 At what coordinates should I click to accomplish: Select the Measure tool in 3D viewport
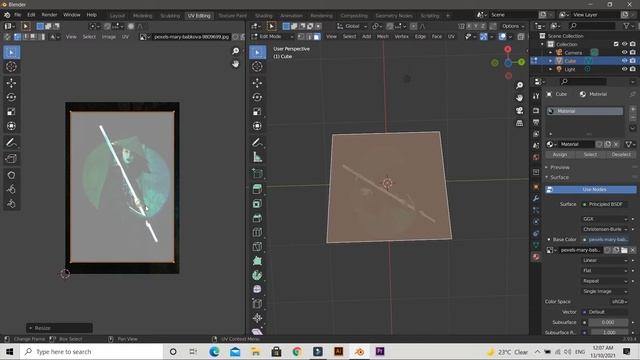point(257,157)
